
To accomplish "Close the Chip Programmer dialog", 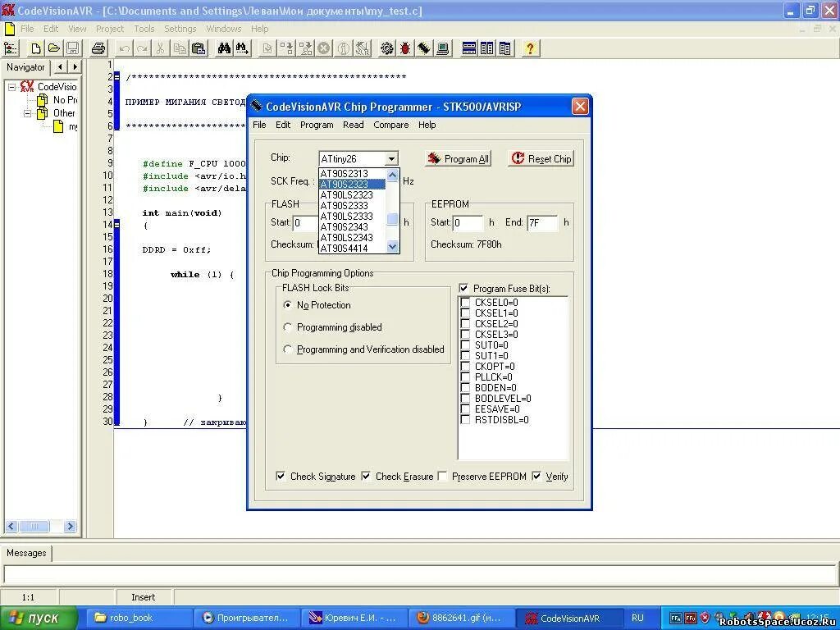I will (x=580, y=107).
